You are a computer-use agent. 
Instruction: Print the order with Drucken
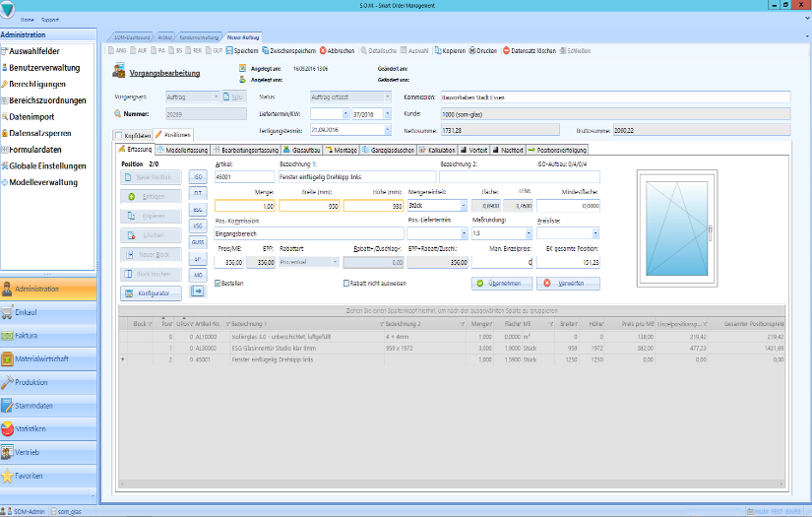click(x=482, y=50)
